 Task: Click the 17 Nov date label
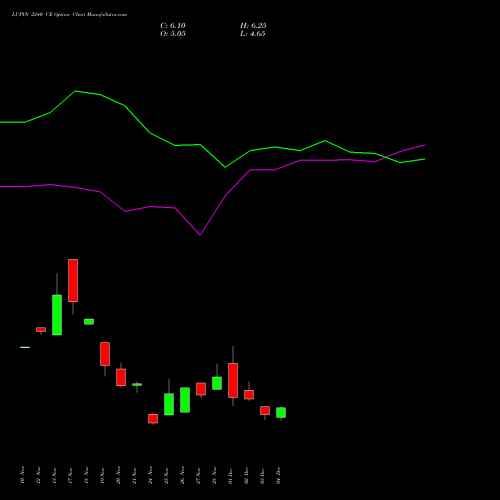70,475
